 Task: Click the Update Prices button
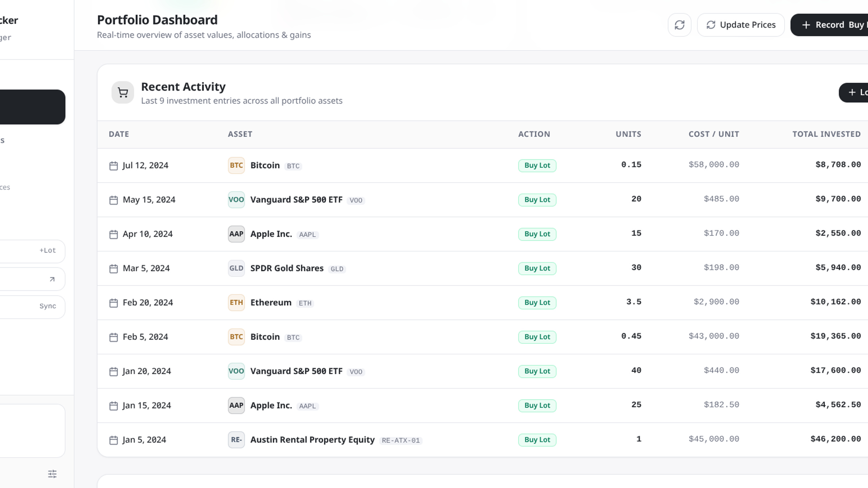coord(741,25)
